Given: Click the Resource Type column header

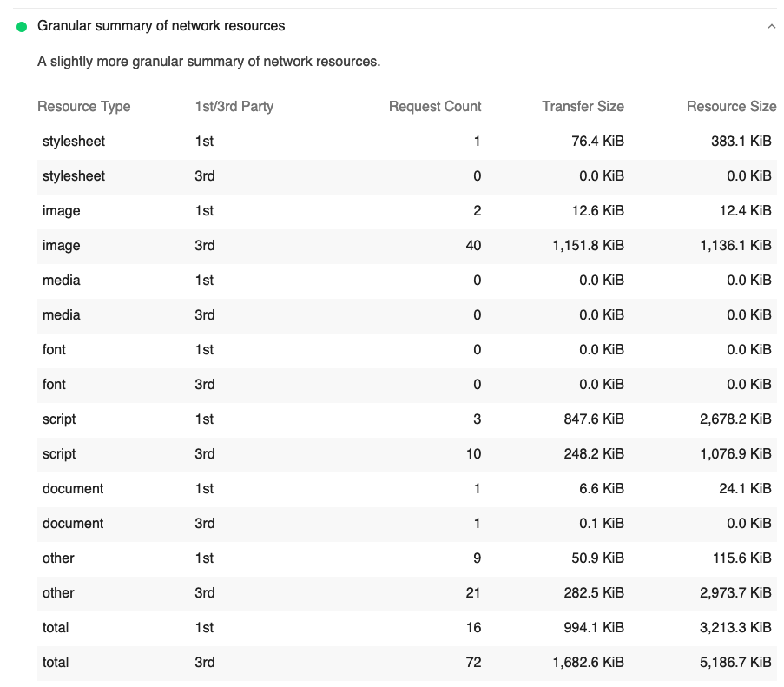Looking at the screenshot, I should [84, 107].
